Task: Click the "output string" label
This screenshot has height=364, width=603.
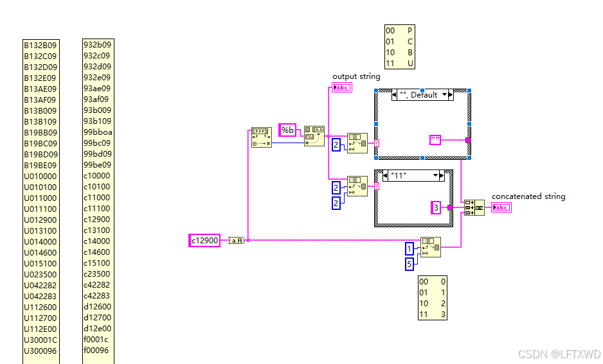Action: coord(357,76)
